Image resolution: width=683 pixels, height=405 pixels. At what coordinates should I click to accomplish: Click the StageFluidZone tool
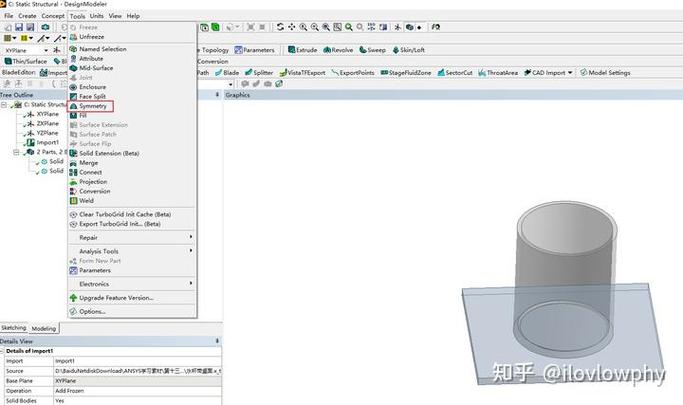pos(406,73)
